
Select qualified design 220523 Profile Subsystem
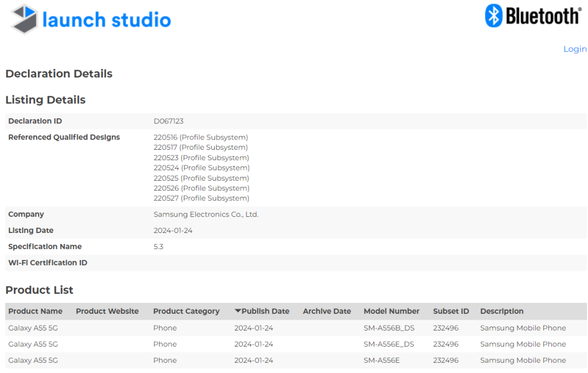201,158
